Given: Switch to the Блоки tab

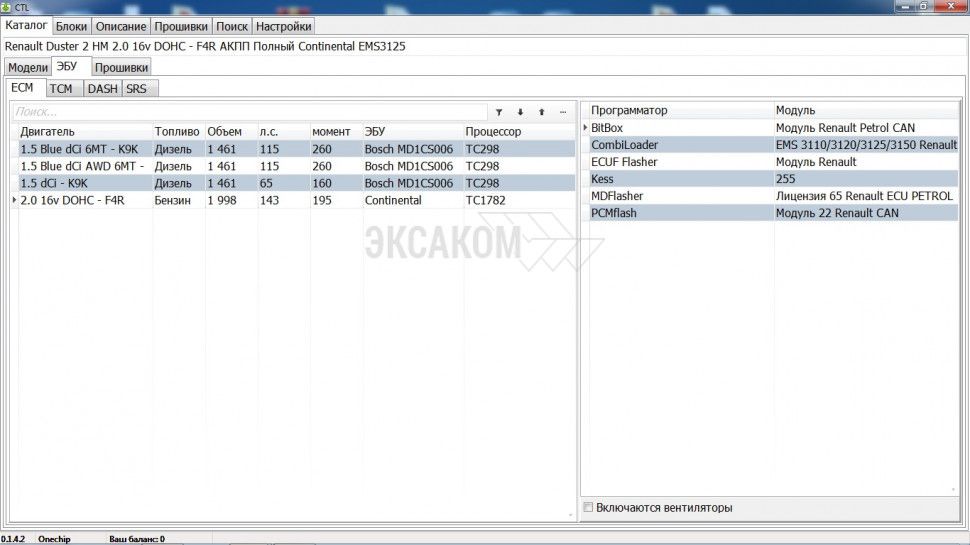Looking at the screenshot, I should pyautogui.click(x=71, y=26).
